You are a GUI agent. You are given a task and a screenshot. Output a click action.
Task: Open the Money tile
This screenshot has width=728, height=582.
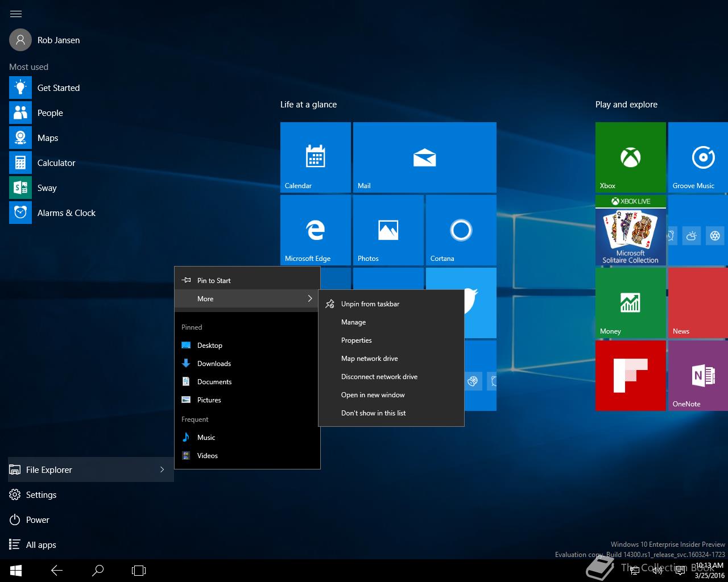[x=631, y=303]
